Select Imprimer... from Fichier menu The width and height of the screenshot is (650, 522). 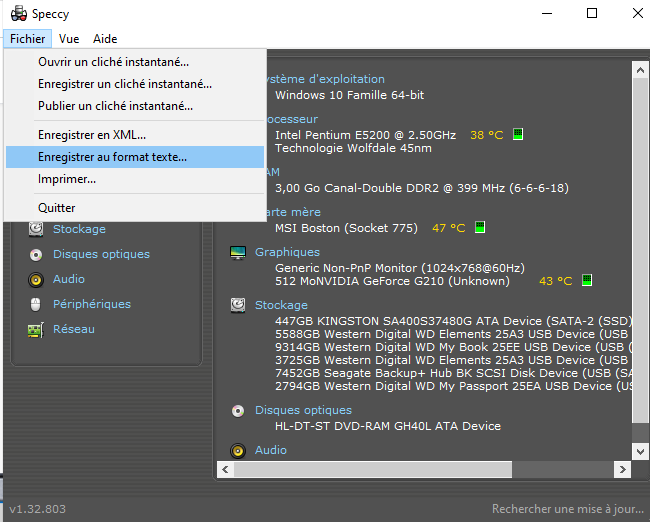[135, 179]
